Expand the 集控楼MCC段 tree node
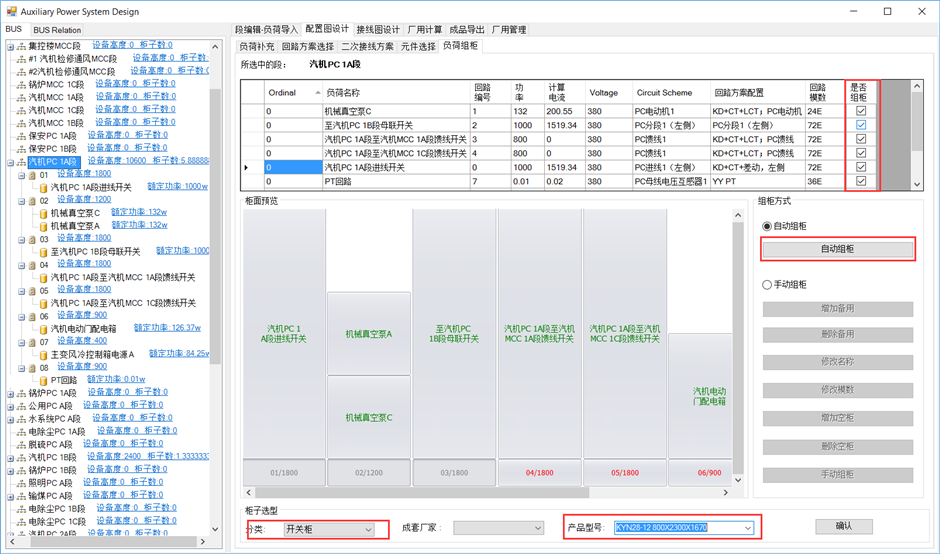The image size is (940, 554). pyautogui.click(x=11, y=46)
